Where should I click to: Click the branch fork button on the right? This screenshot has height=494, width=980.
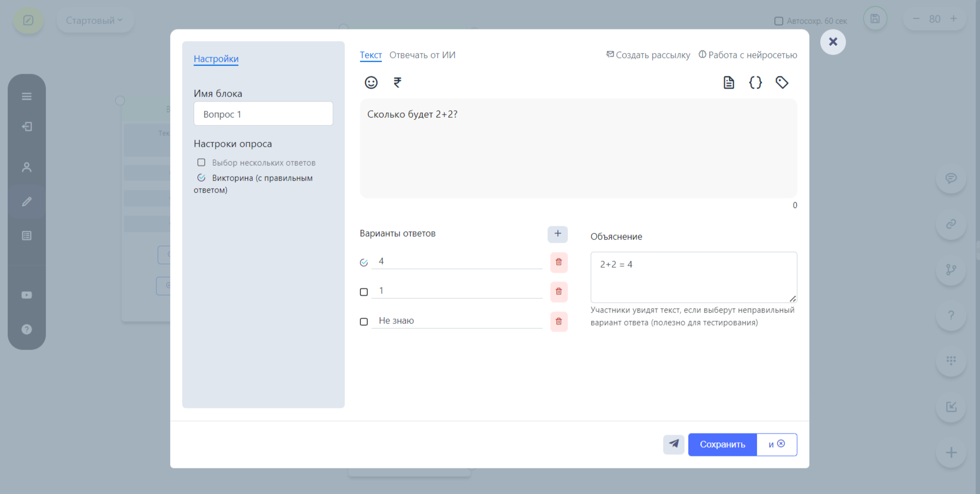click(x=951, y=270)
